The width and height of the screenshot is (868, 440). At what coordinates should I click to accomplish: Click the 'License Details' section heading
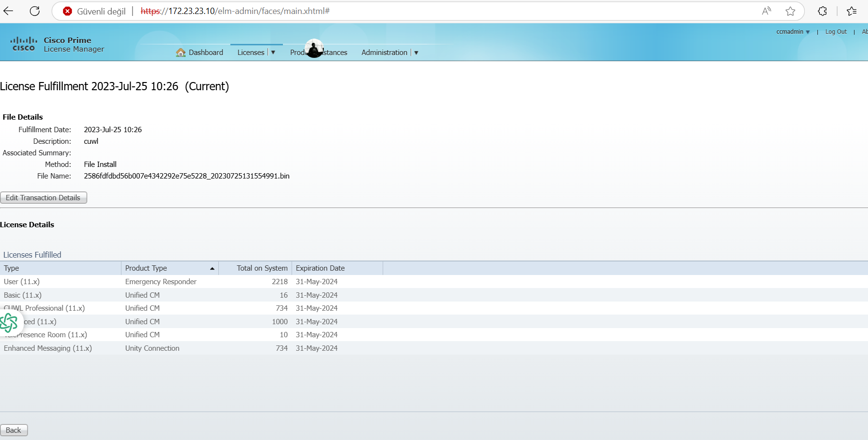click(27, 225)
